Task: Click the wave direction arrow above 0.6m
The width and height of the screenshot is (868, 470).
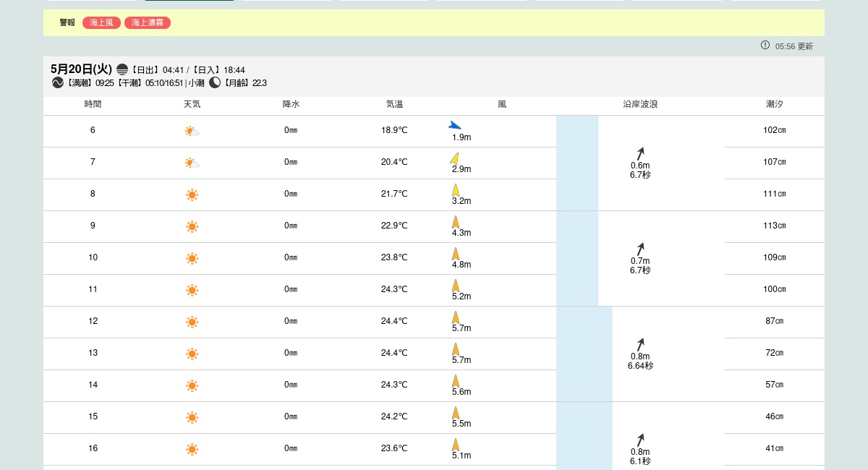Action: point(640,153)
